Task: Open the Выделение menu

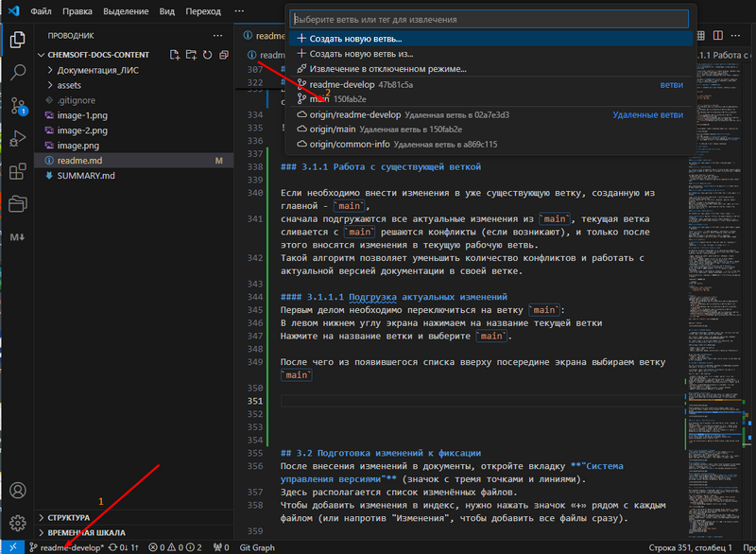Action: tap(126, 11)
